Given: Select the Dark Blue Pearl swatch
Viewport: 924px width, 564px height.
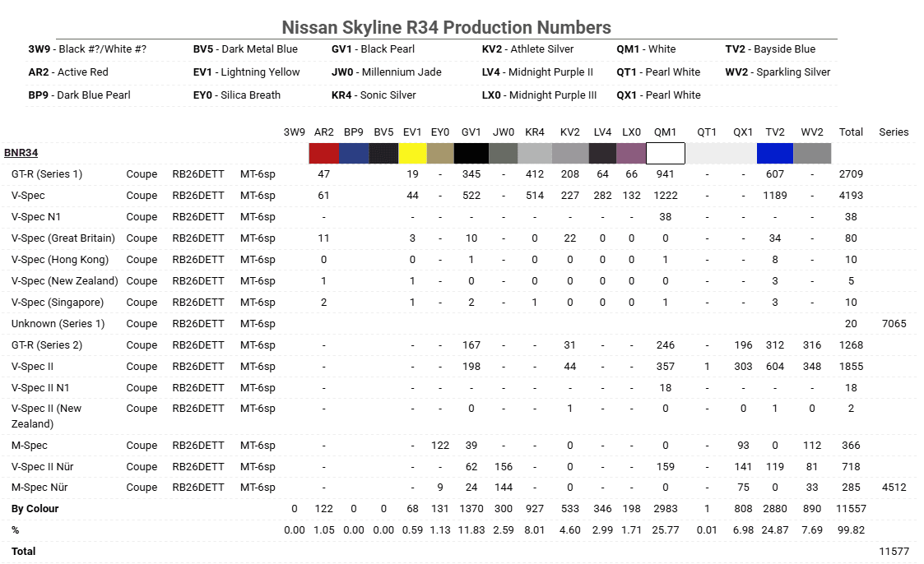Looking at the screenshot, I should (353, 153).
